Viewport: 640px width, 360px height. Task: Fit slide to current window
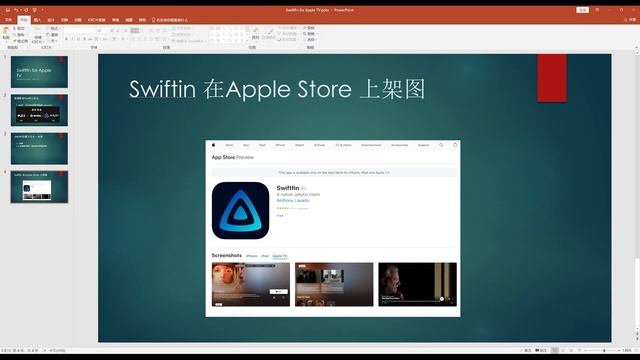point(636,350)
